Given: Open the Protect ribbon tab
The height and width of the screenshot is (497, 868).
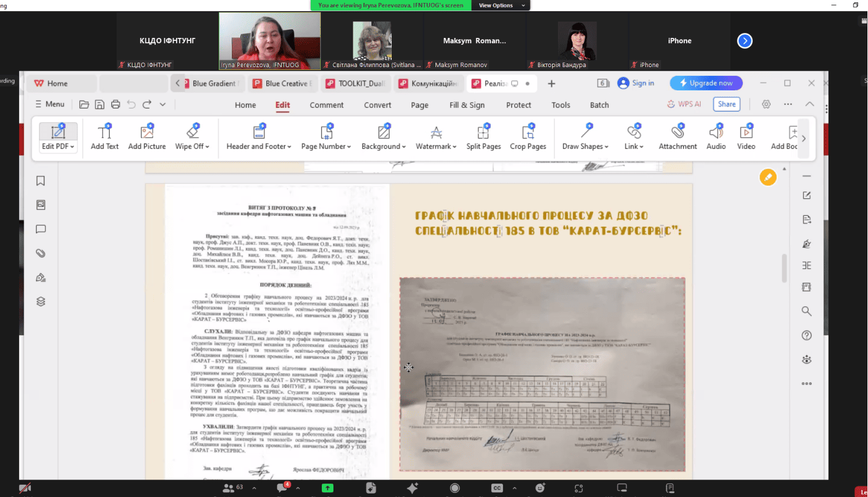Looking at the screenshot, I should point(518,105).
